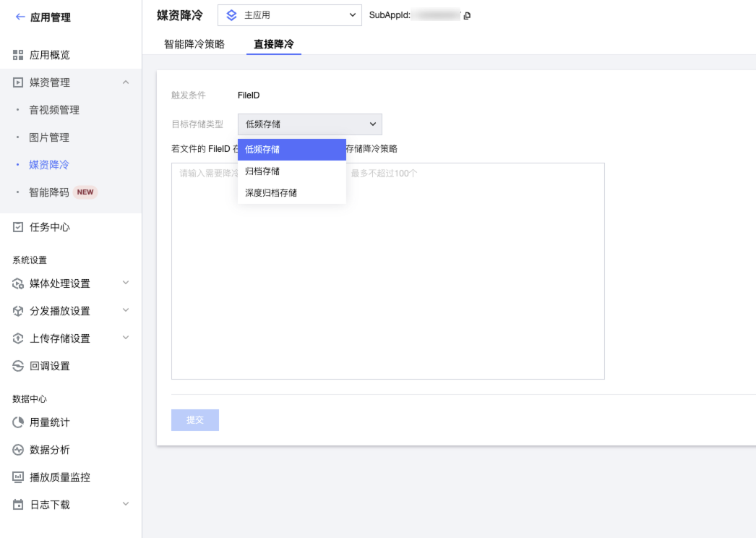Click the 日志下载 calendar icon

tap(18, 505)
